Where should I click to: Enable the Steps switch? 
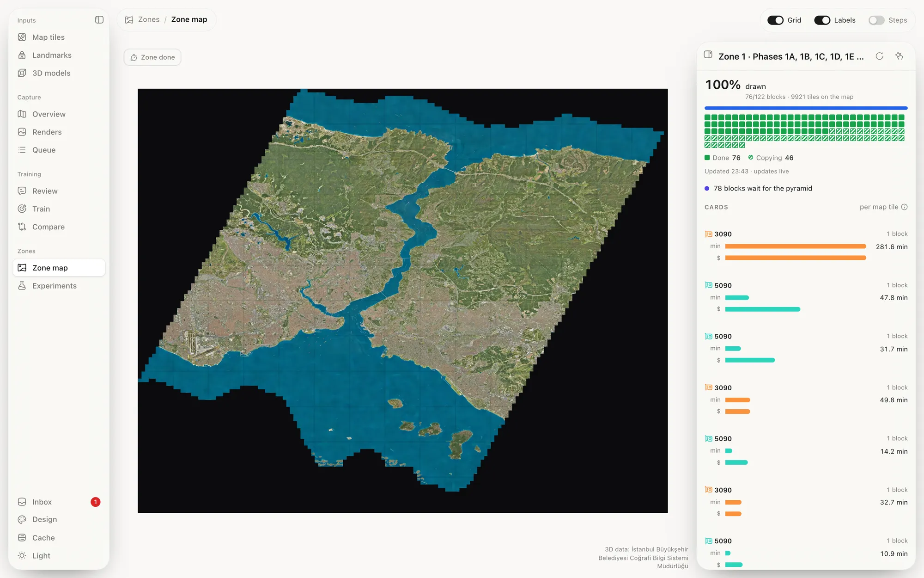(876, 20)
